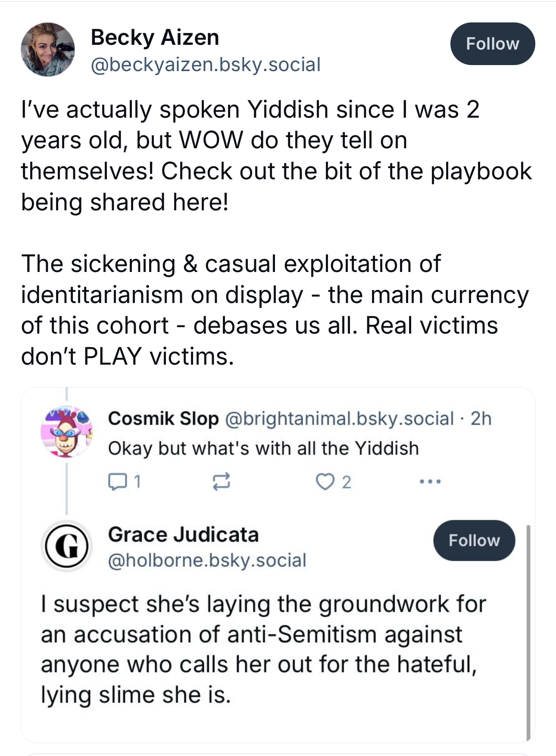The height and width of the screenshot is (756, 556).
Task: Follow Grace Judicata
Action: click(474, 540)
